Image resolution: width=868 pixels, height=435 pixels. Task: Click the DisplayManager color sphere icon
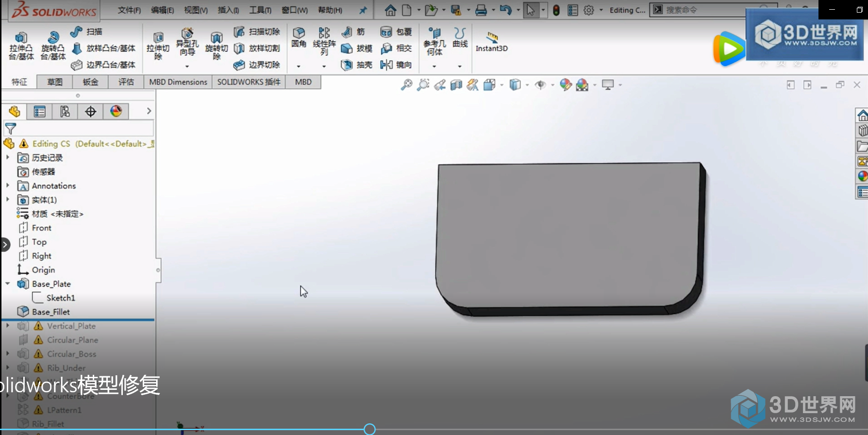click(116, 112)
